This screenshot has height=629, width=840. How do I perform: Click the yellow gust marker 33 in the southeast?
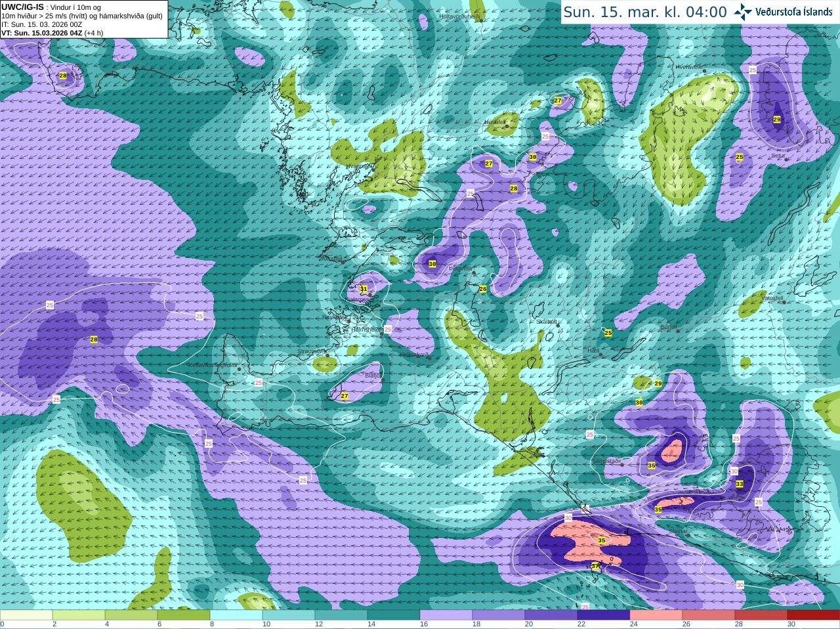[740, 484]
